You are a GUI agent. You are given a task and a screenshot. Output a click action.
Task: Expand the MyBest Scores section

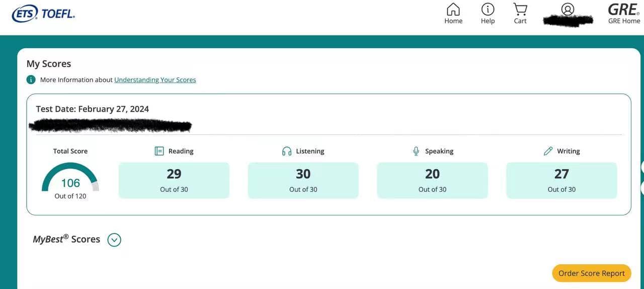pos(114,240)
